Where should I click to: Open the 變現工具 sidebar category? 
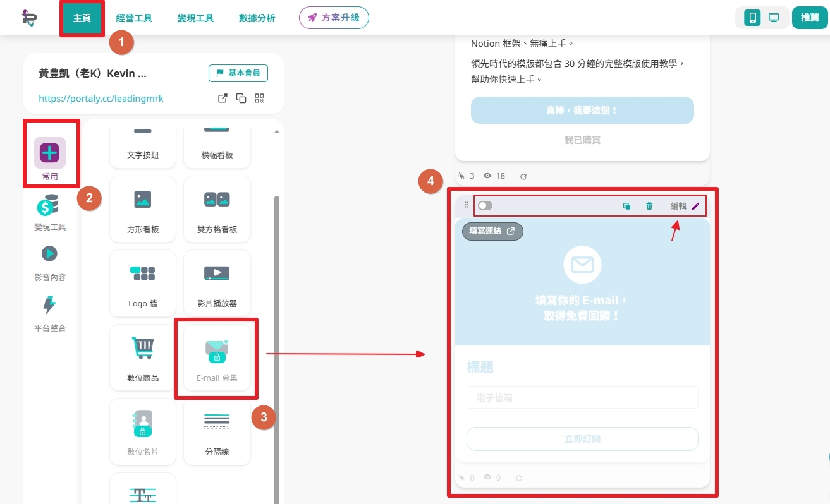pos(50,213)
